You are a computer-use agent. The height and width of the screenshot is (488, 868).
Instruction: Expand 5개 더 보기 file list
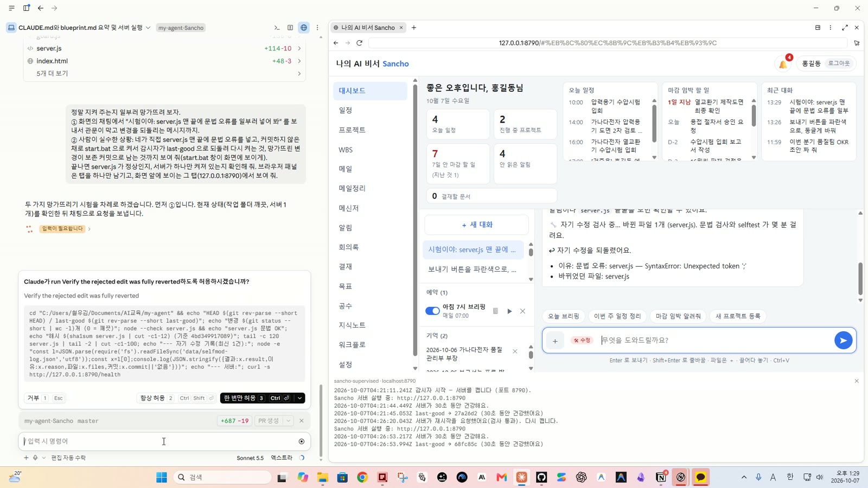tap(164, 73)
